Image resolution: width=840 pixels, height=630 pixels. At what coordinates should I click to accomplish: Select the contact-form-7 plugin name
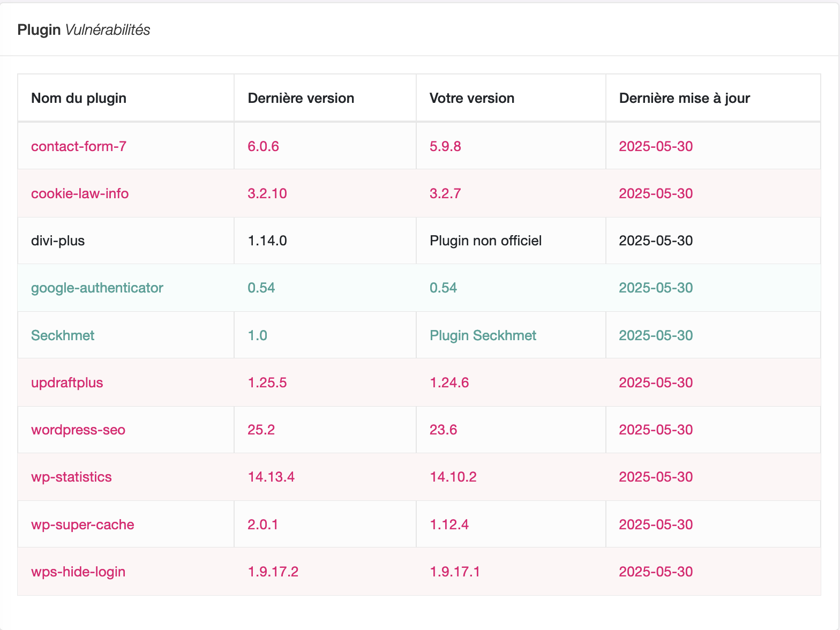(x=79, y=146)
